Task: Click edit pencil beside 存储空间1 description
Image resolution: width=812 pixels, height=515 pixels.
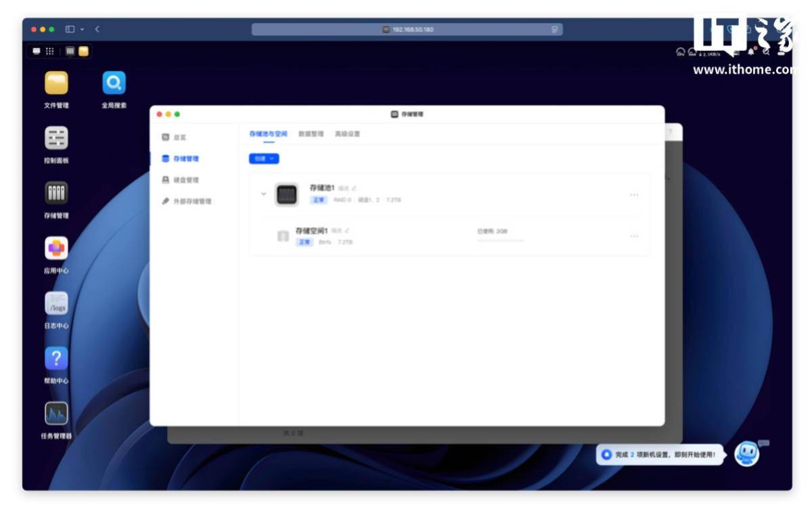Action: click(347, 231)
